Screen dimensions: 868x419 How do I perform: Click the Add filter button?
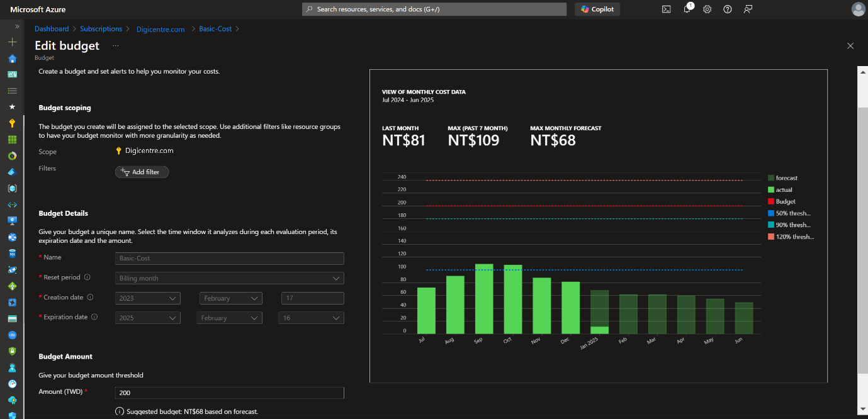coord(142,172)
